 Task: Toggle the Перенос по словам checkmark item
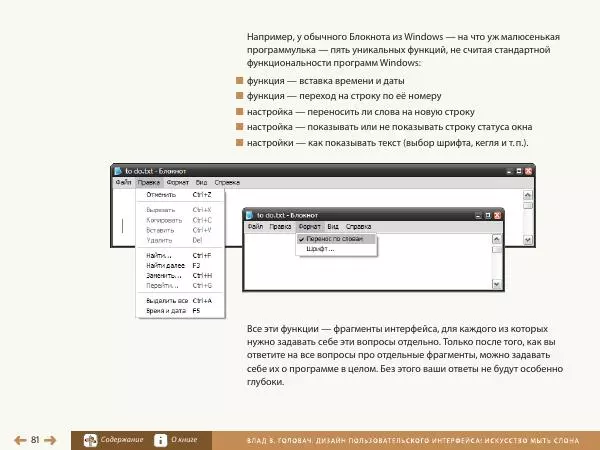point(336,239)
